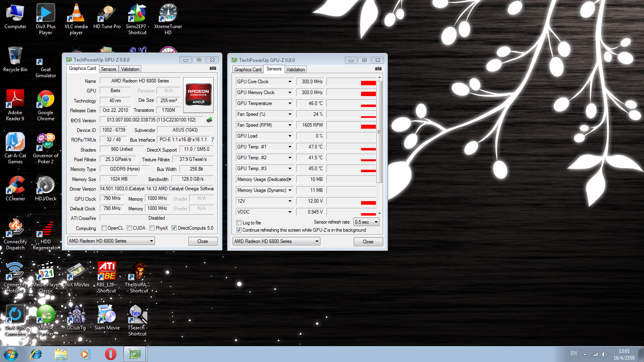Open the Windows Start menu orb
The image size is (644, 362).
(x=11, y=354)
